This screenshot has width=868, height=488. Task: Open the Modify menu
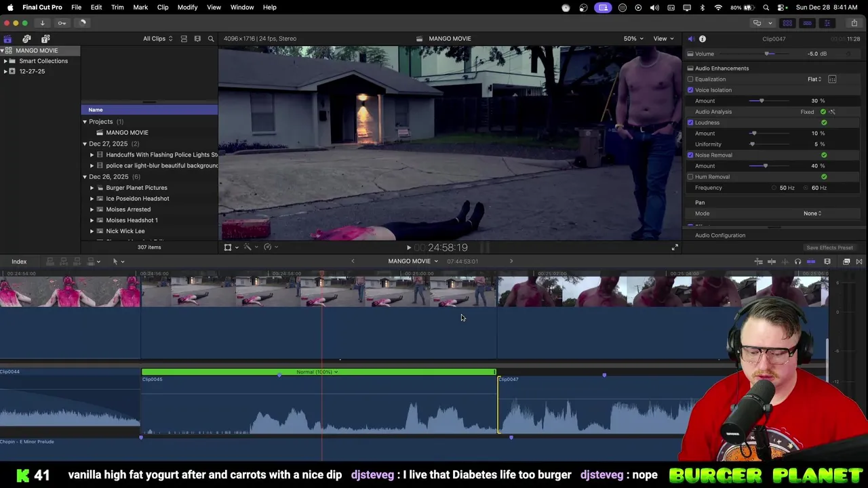click(x=187, y=7)
